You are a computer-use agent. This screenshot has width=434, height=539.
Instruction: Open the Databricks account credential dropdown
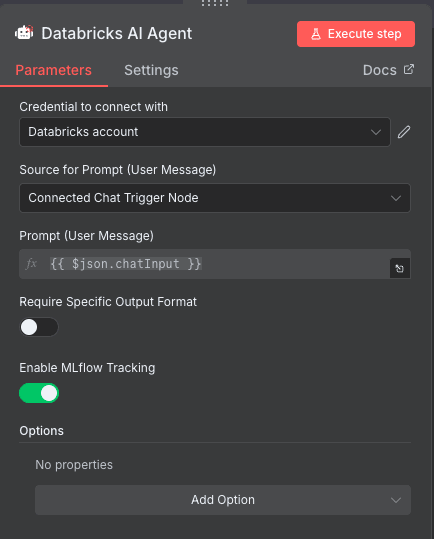tap(205, 132)
